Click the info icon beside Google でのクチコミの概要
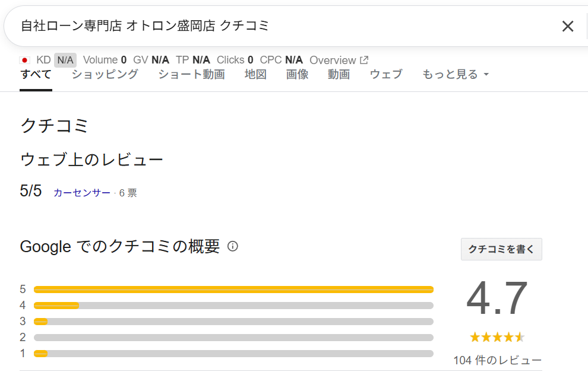 click(232, 246)
